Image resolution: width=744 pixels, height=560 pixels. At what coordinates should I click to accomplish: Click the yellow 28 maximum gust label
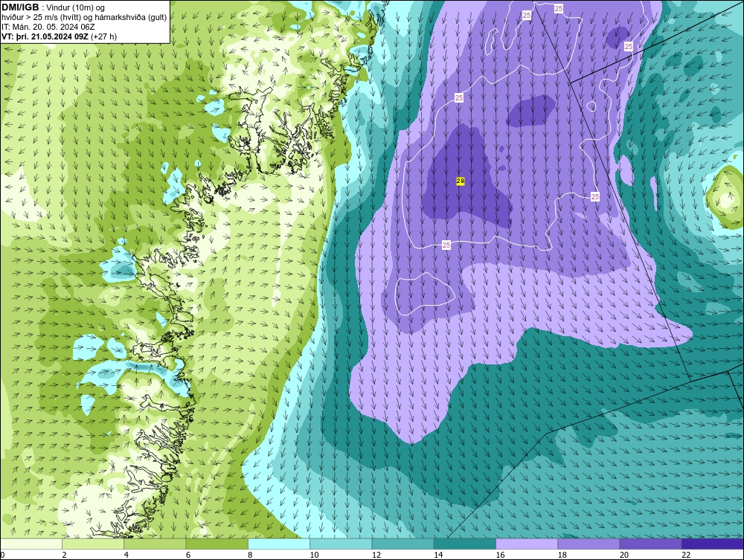461,181
